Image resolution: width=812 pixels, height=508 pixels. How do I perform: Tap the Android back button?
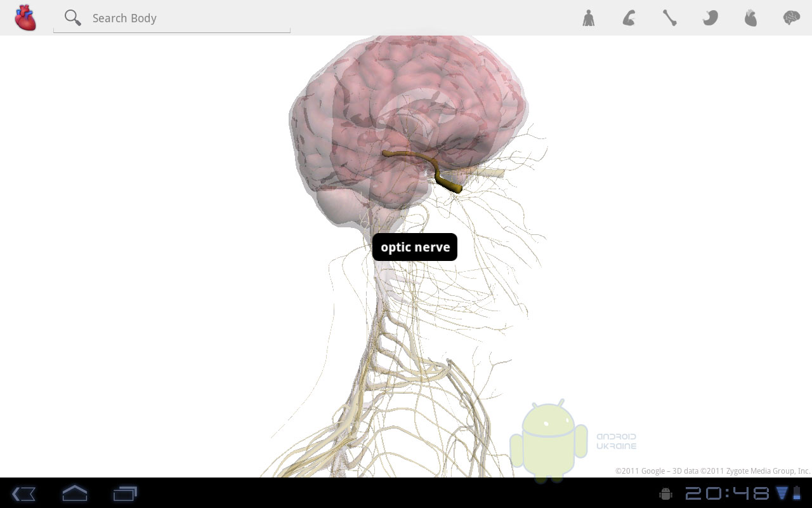point(23,493)
